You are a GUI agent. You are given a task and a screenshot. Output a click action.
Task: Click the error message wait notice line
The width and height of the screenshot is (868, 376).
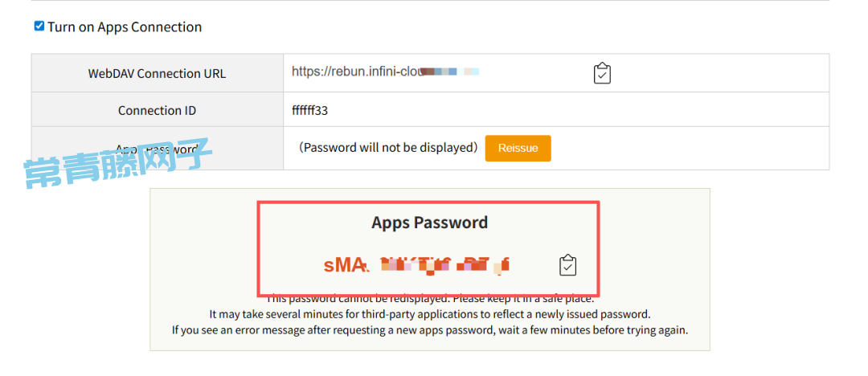(x=429, y=330)
